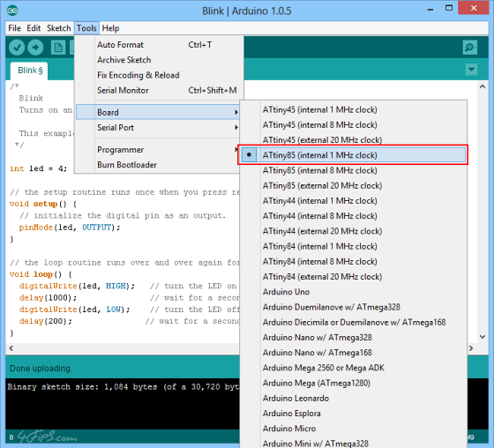Select Arduino Mini w/ ATmega328
The height and width of the screenshot is (448, 494).
click(353, 443)
